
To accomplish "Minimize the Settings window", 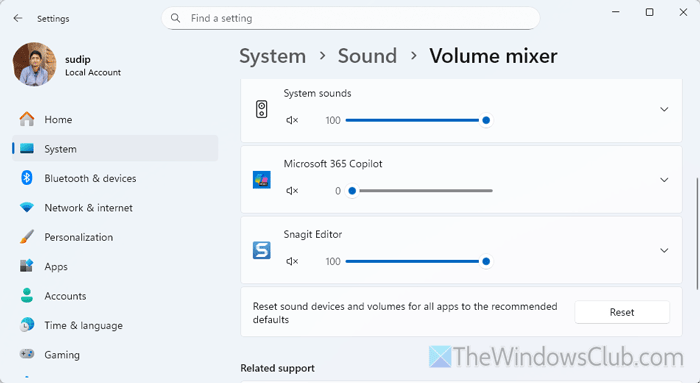I will (616, 12).
